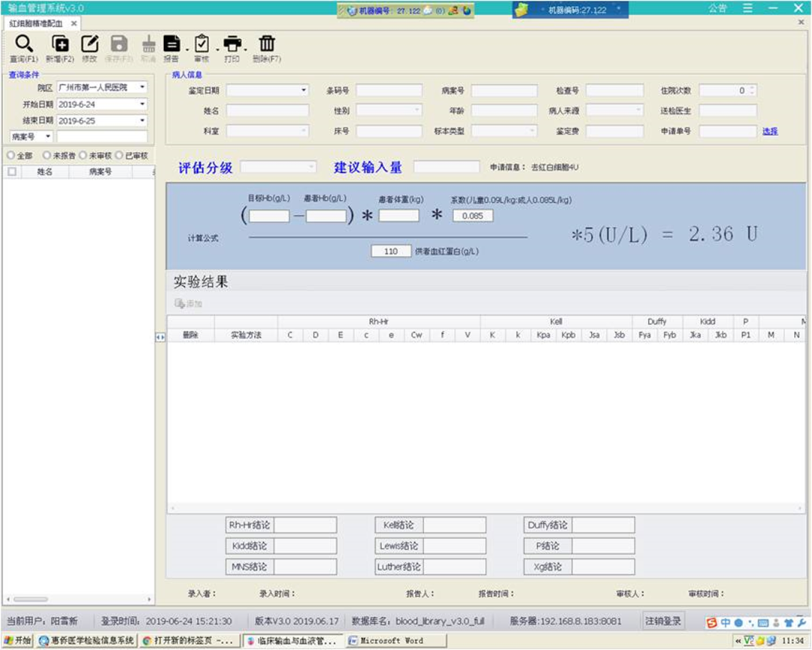This screenshot has width=812, height=650.
Task: Click the 选择 link beside 申请单号
Action: 770,132
